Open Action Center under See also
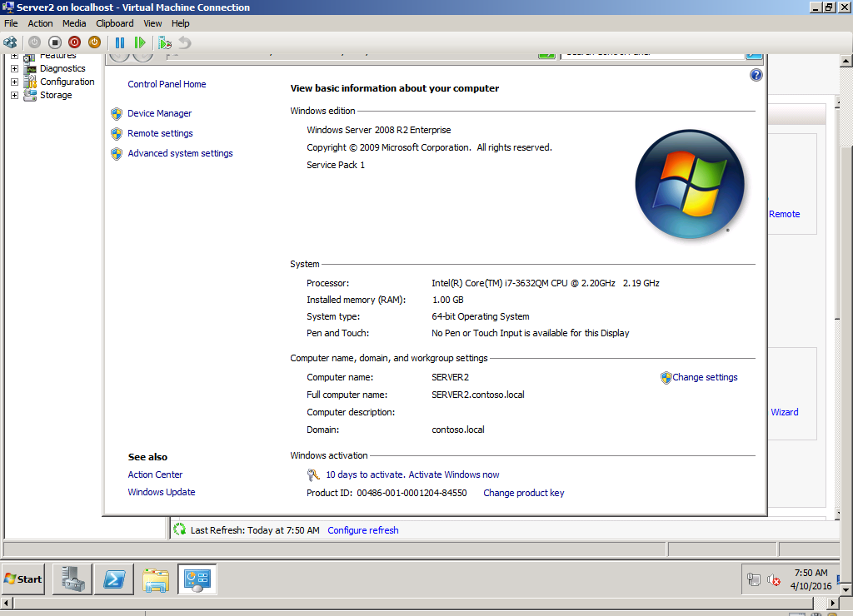Viewport: 853px width, 616px height. tap(155, 474)
